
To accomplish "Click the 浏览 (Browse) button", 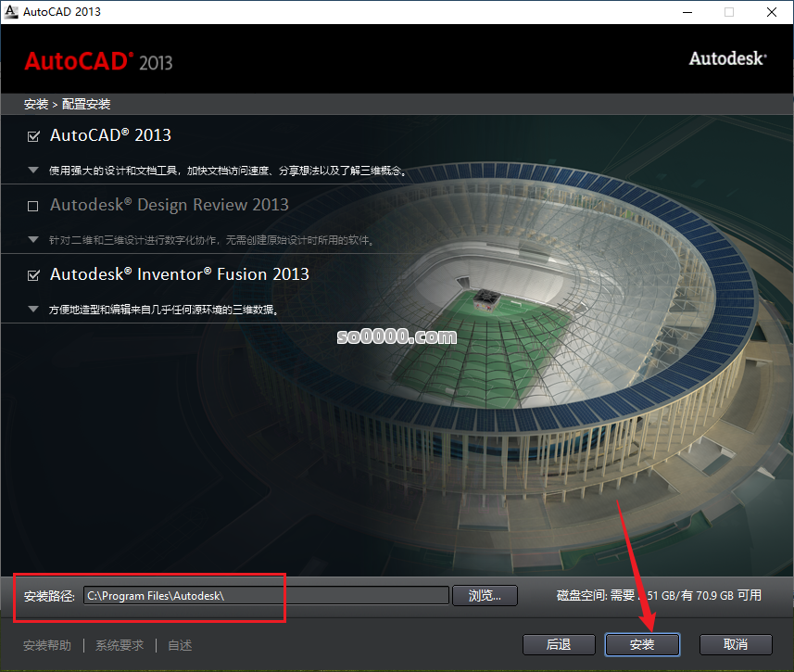I will coord(485,595).
